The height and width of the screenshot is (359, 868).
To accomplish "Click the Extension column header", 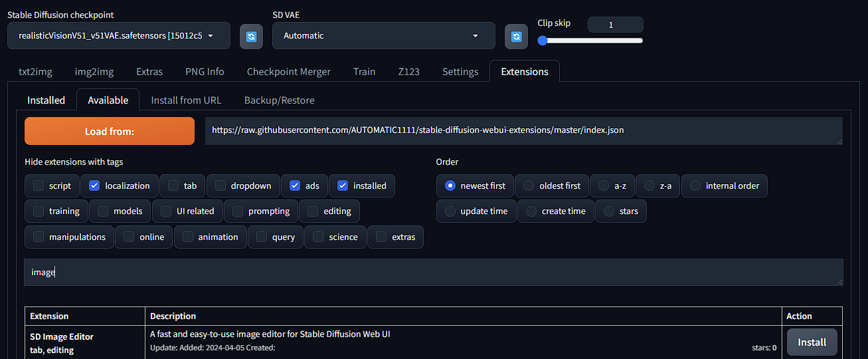I will point(49,316).
